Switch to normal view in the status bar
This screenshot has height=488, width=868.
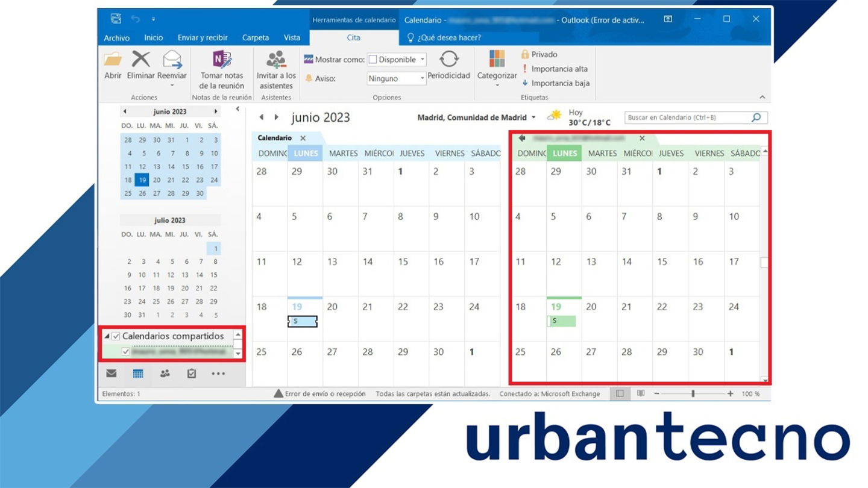(x=620, y=393)
